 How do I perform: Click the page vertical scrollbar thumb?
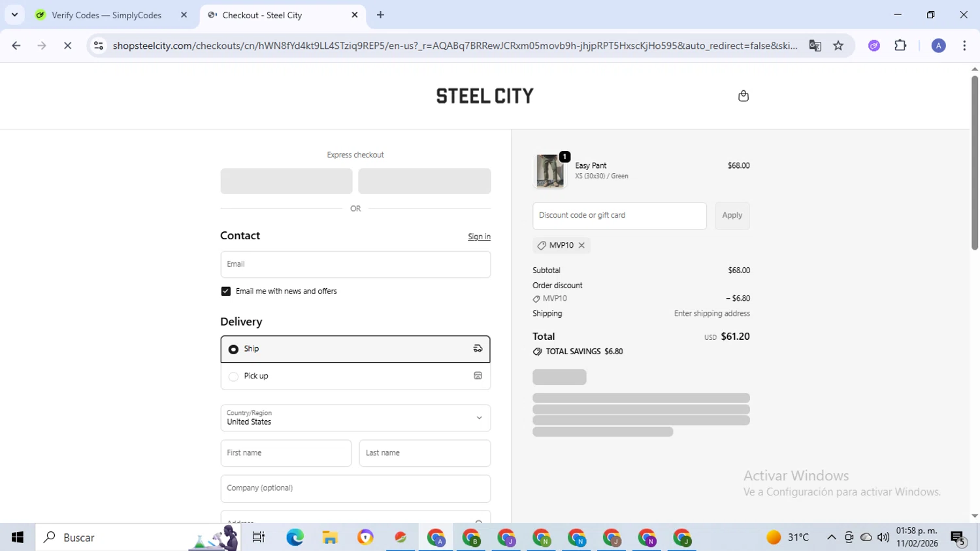(x=974, y=163)
